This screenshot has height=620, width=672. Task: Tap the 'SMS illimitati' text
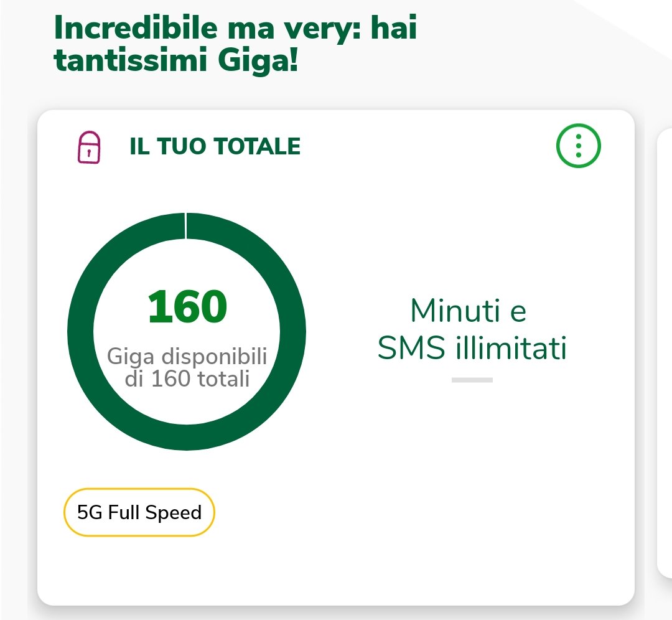[472, 349]
